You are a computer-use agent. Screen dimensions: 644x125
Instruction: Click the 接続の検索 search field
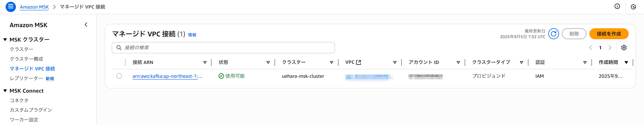(223, 47)
